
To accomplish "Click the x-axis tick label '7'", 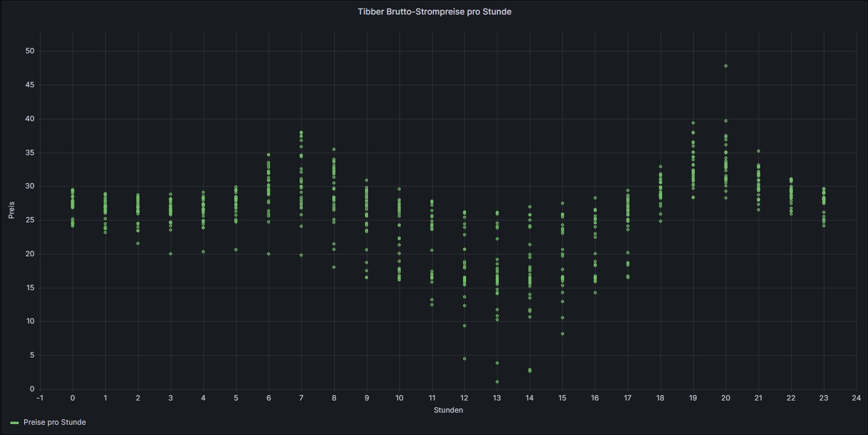I will point(301,398).
